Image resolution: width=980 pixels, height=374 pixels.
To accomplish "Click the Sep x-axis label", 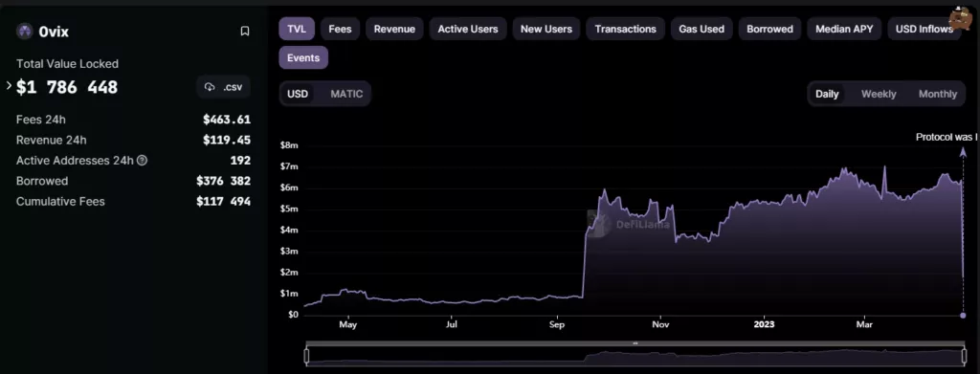I will click(x=556, y=324).
